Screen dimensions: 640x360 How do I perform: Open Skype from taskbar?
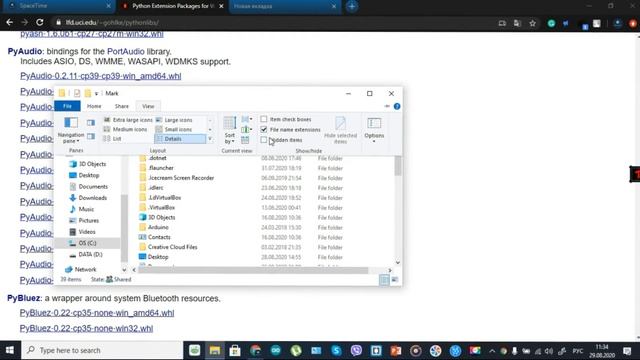336,351
